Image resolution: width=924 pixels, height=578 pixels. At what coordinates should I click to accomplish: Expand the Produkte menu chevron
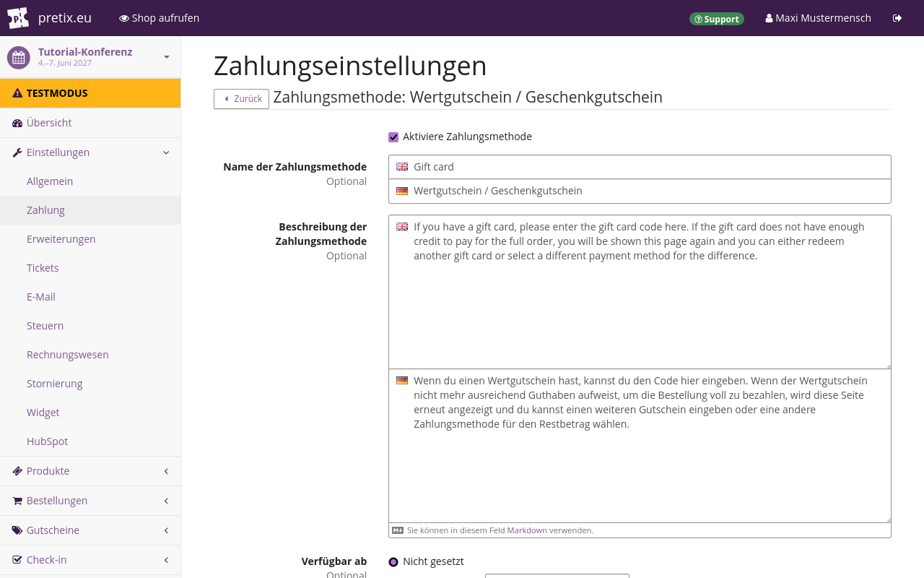point(166,471)
